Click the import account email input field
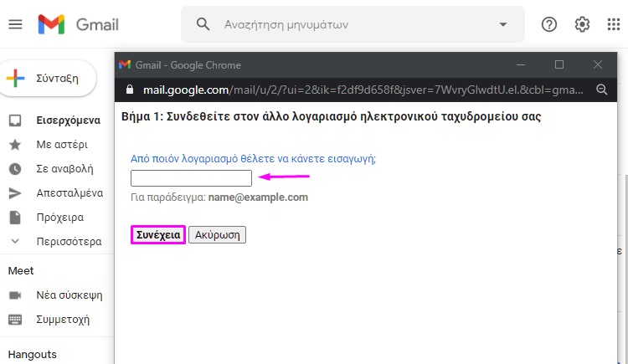 click(191, 178)
